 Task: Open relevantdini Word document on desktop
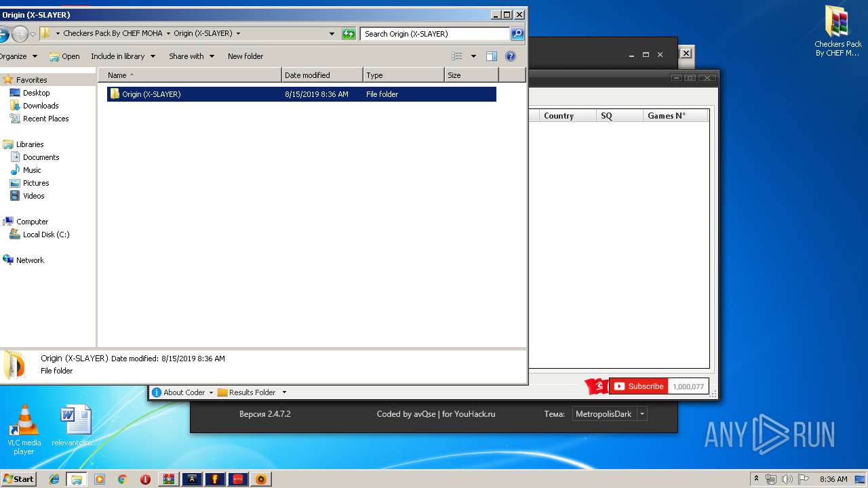75,426
